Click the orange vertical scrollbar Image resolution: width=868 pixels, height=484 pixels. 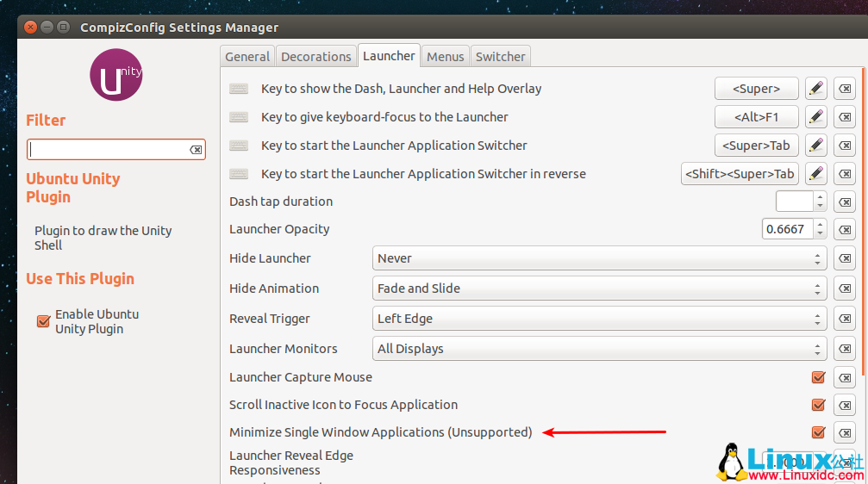(x=863, y=221)
